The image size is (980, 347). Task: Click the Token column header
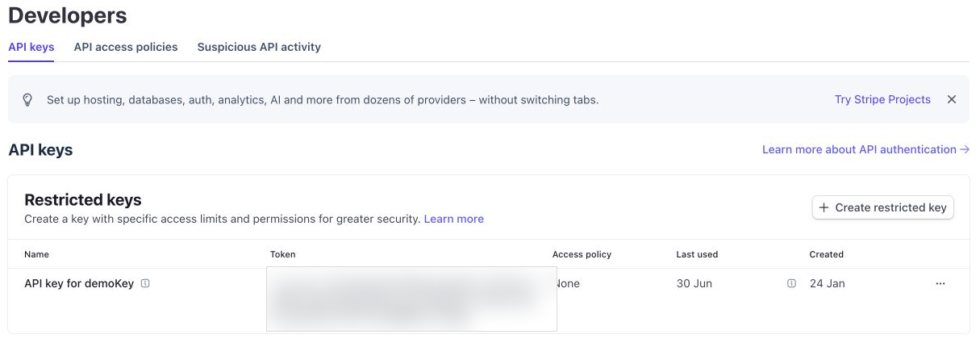pyautogui.click(x=283, y=254)
